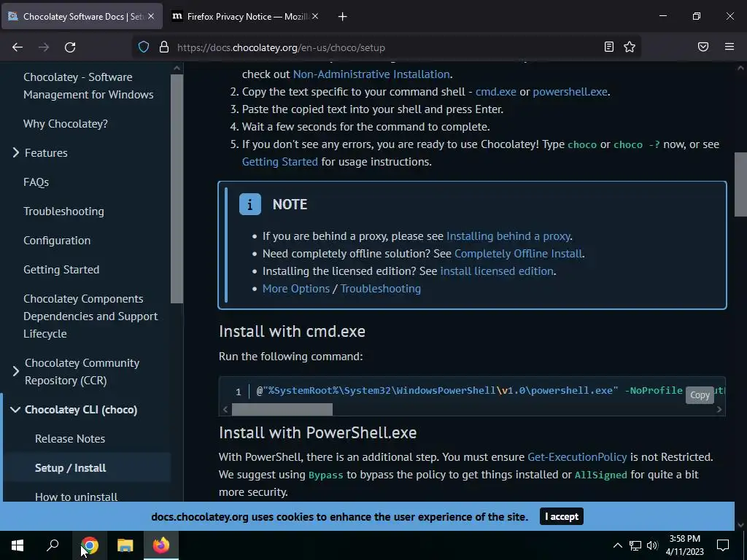Open Release Notes page
Screen dimensions: 747x560
(70, 438)
